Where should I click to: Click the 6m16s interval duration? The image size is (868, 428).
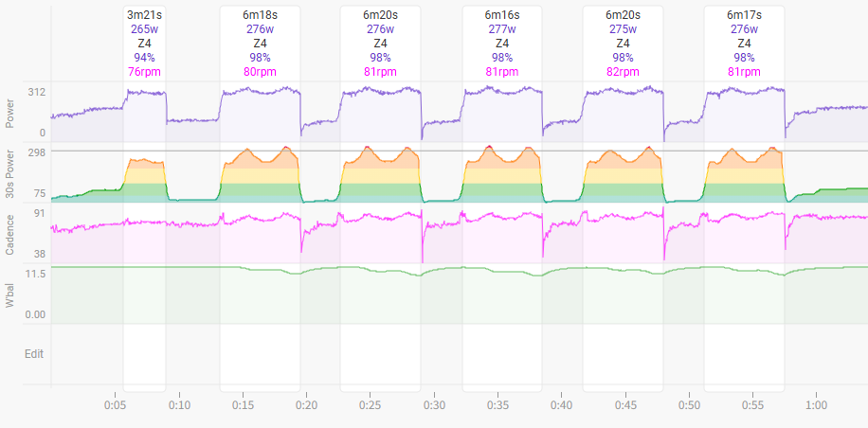point(502,15)
